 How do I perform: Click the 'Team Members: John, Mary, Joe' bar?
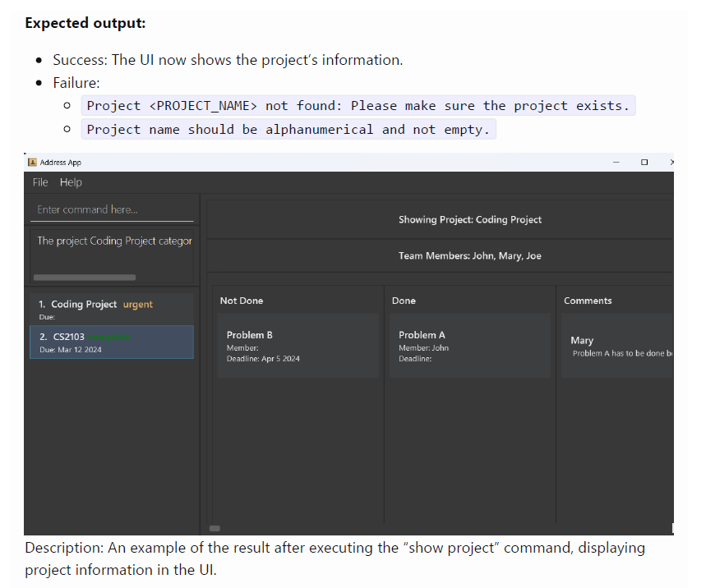tap(470, 256)
